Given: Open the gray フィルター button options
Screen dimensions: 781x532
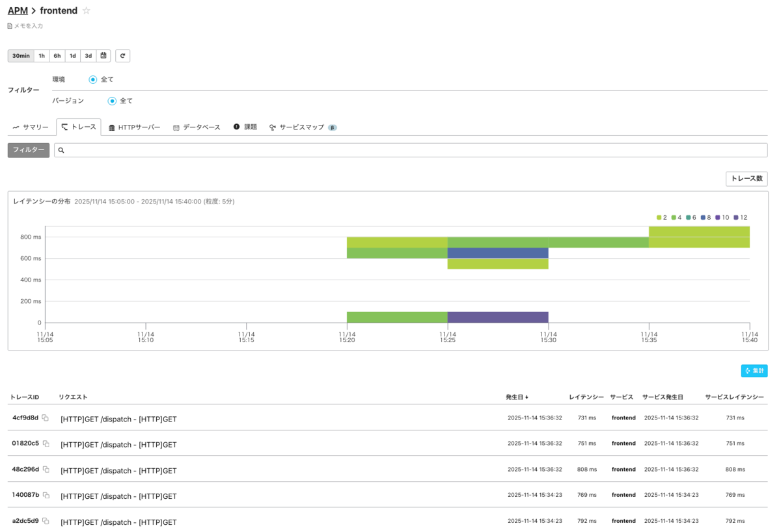Looking at the screenshot, I should click(x=29, y=150).
